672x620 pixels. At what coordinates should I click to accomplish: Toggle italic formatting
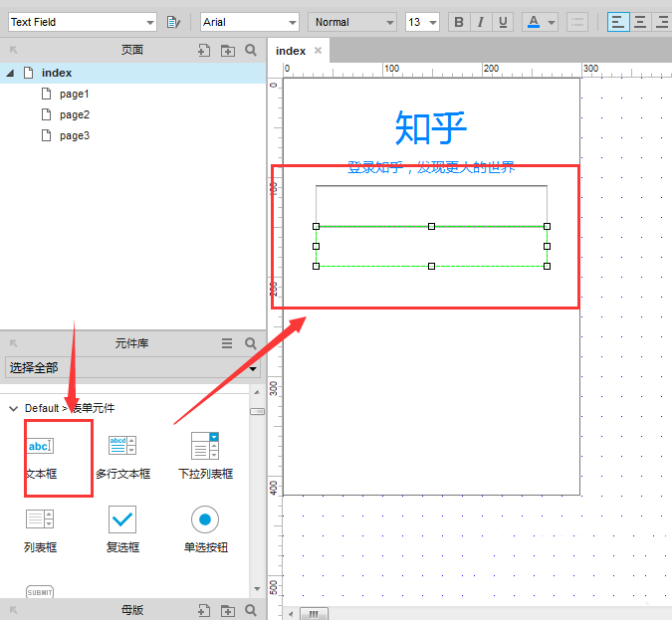click(481, 22)
